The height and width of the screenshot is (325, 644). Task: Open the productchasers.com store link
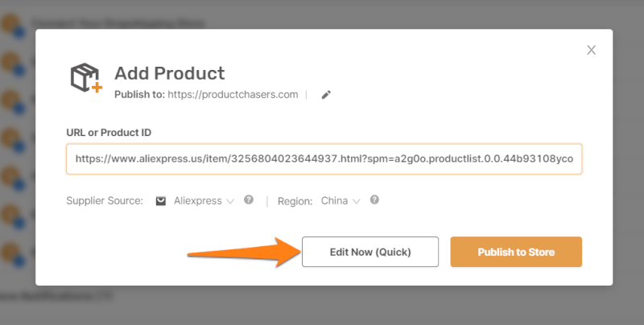pos(233,95)
